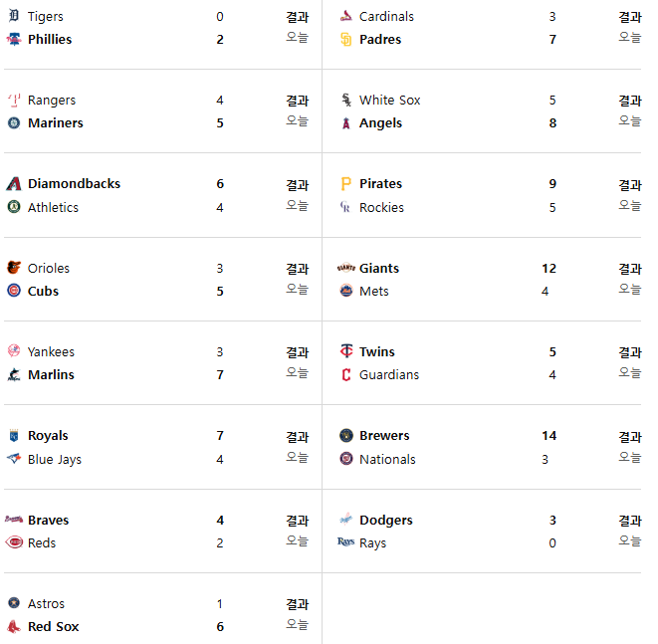The height and width of the screenshot is (644, 658).
Task: Select the Red Sox logo icon
Action: point(14,626)
